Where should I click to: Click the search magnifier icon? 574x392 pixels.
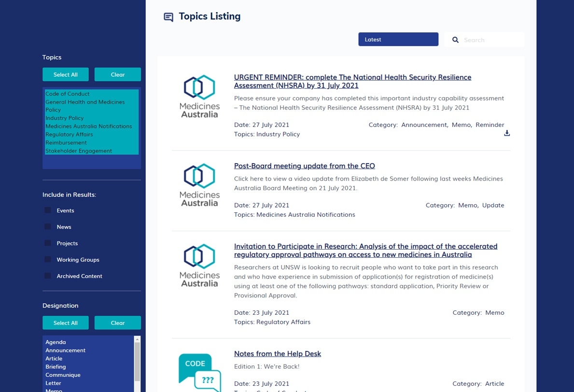click(x=455, y=40)
